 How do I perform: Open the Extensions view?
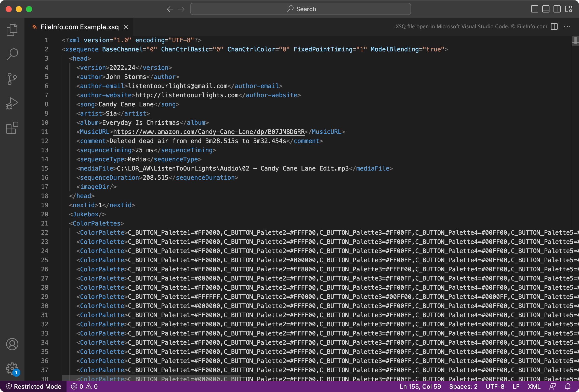[12, 128]
